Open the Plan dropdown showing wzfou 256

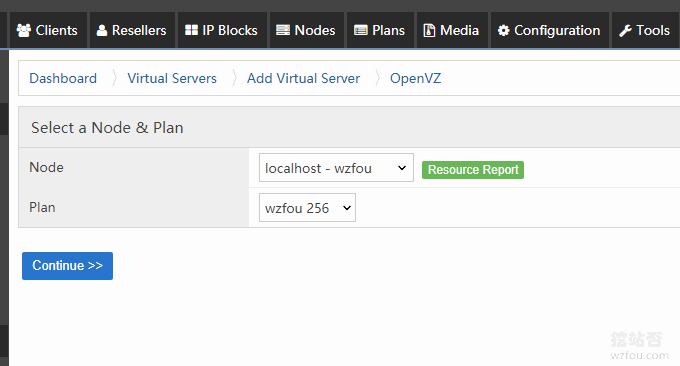tap(307, 208)
